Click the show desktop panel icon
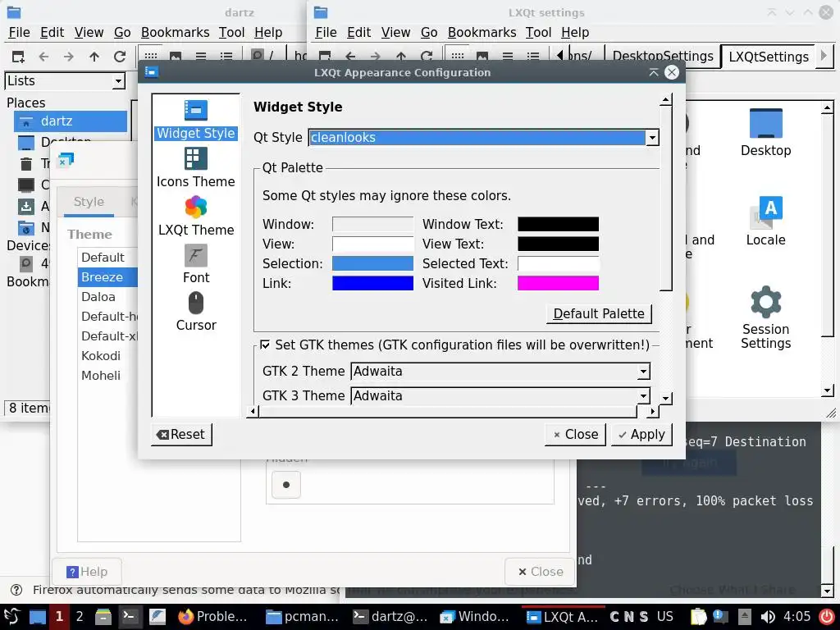840x630 pixels. pyautogui.click(x=37, y=616)
